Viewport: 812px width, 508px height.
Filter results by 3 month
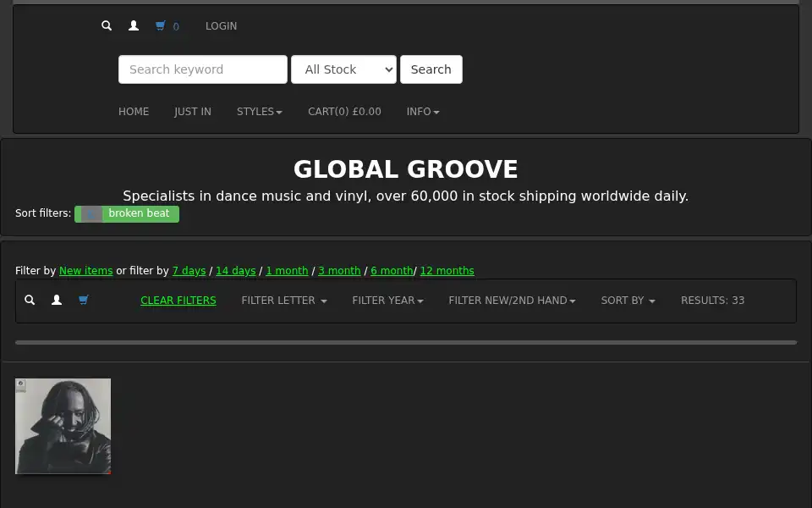[339, 271]
